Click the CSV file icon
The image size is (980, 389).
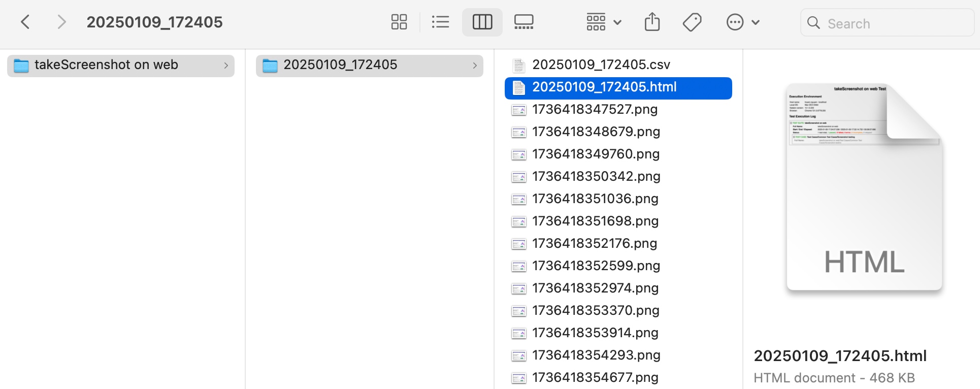[x=518, y=66]
